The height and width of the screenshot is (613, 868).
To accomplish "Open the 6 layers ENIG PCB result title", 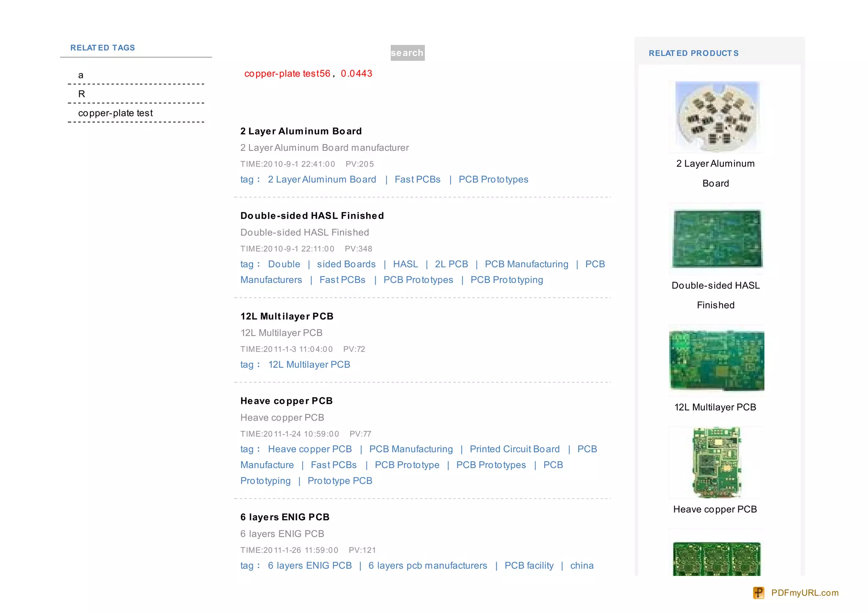I will click(285, 517).
